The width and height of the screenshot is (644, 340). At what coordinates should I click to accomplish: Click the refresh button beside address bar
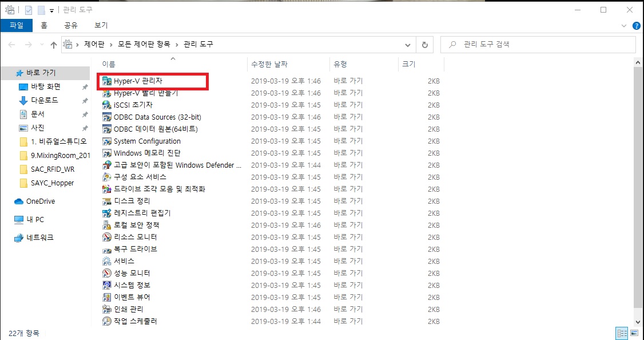(425, 45)
